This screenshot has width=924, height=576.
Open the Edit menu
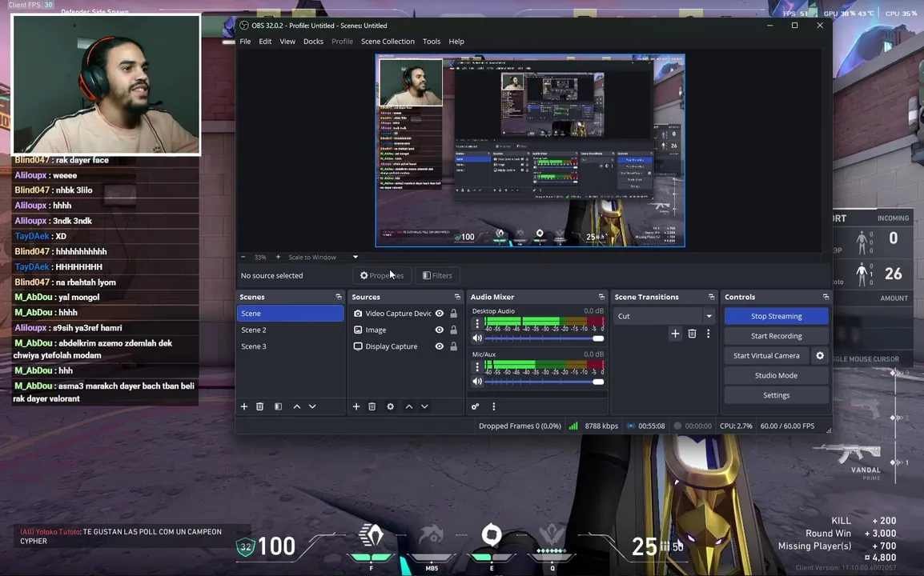(265, 42)
